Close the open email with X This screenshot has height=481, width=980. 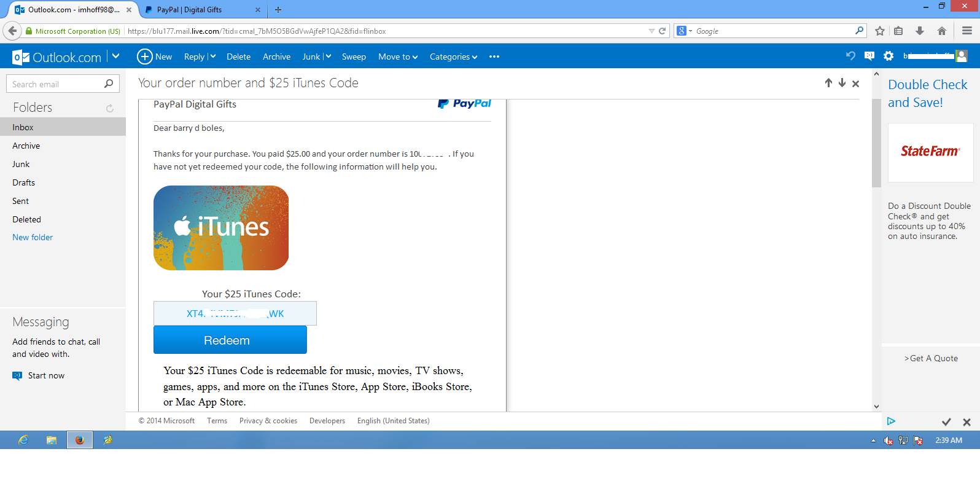[855, 84]
